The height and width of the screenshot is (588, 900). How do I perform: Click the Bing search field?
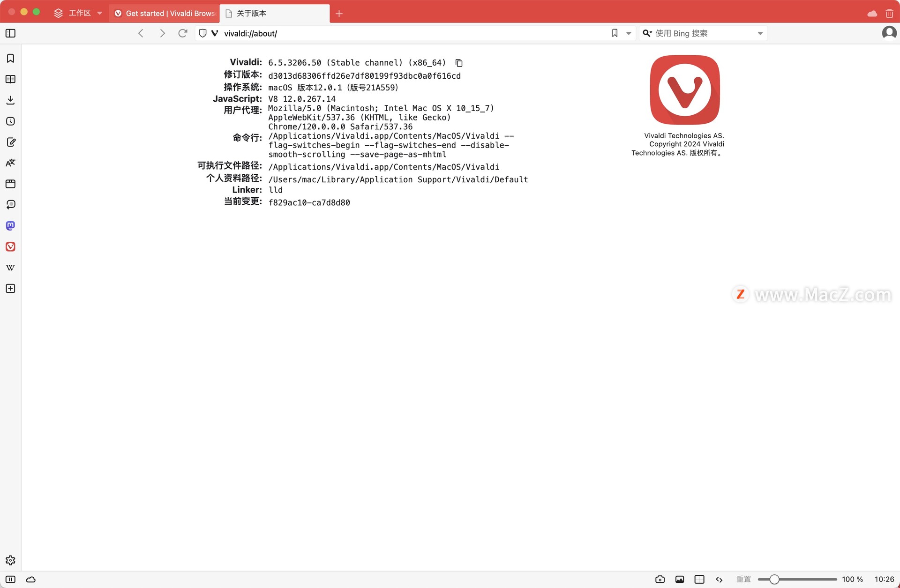[703, 33]
